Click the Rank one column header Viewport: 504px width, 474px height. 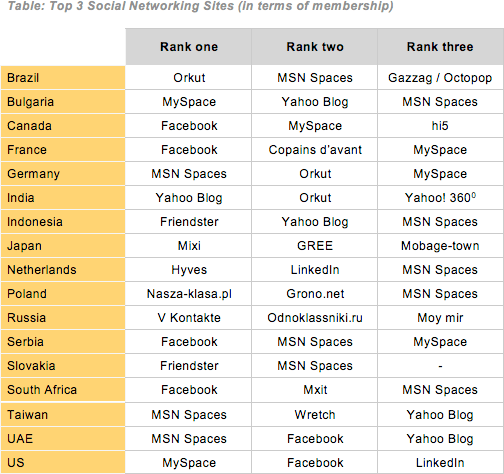[189, 47]
